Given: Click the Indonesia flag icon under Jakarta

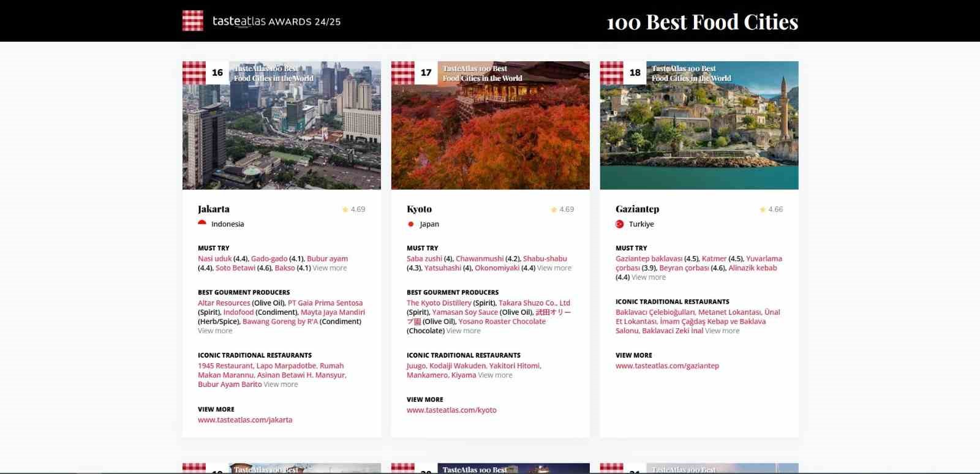Looking at the screenshot, I should point(202,224).
